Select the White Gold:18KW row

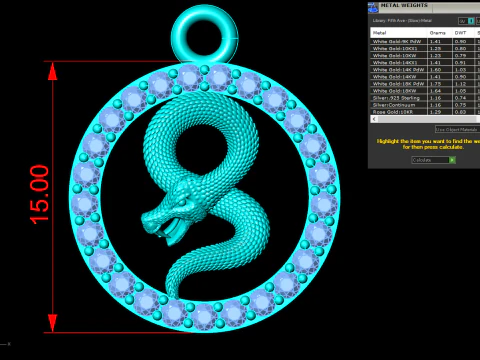point(425,91)
